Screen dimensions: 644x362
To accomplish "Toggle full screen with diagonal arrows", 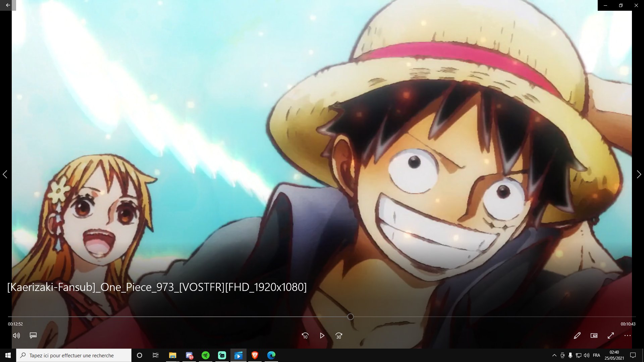I will point(611,336).
